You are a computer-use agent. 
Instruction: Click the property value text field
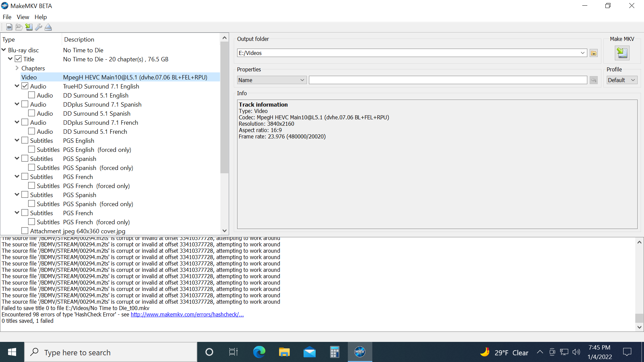[448, 80]
